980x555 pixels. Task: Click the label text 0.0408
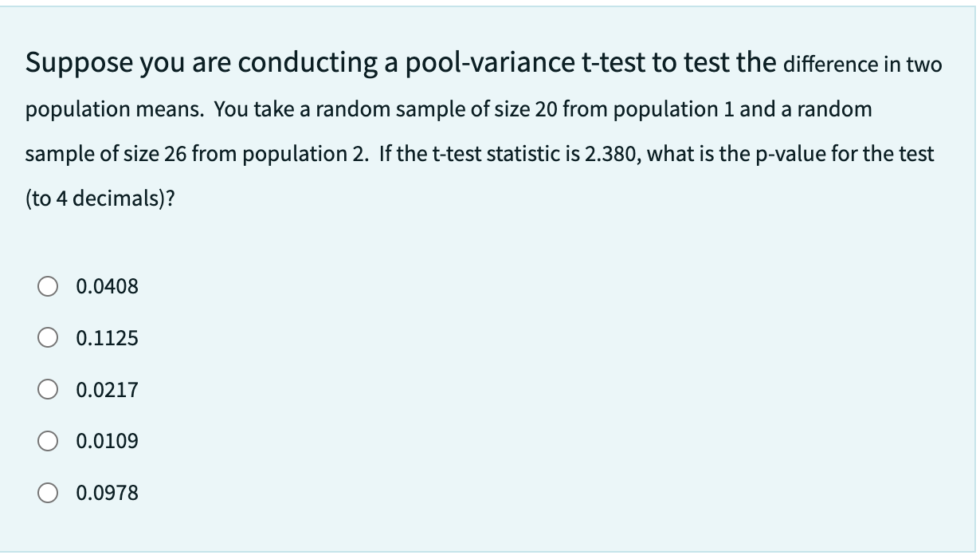[x=107, y=286]
